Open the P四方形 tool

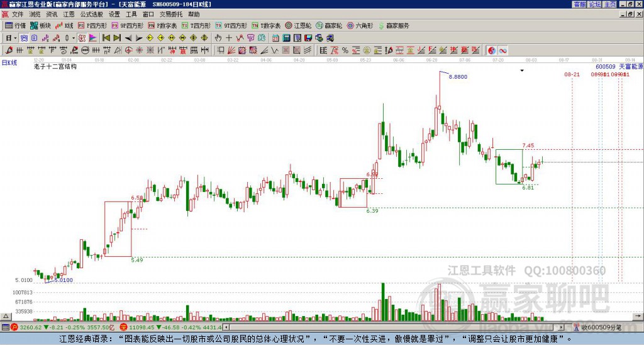(92, 25)
